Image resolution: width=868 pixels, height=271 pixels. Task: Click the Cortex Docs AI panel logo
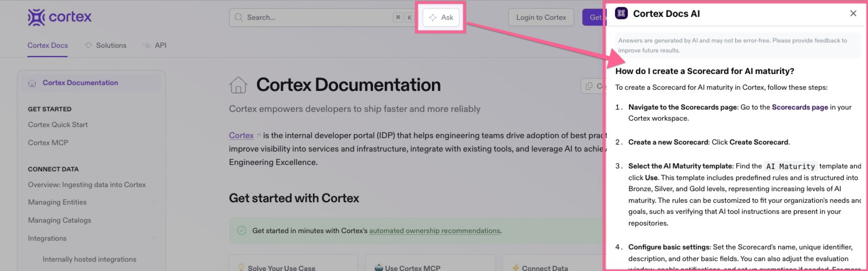point(621,13)
